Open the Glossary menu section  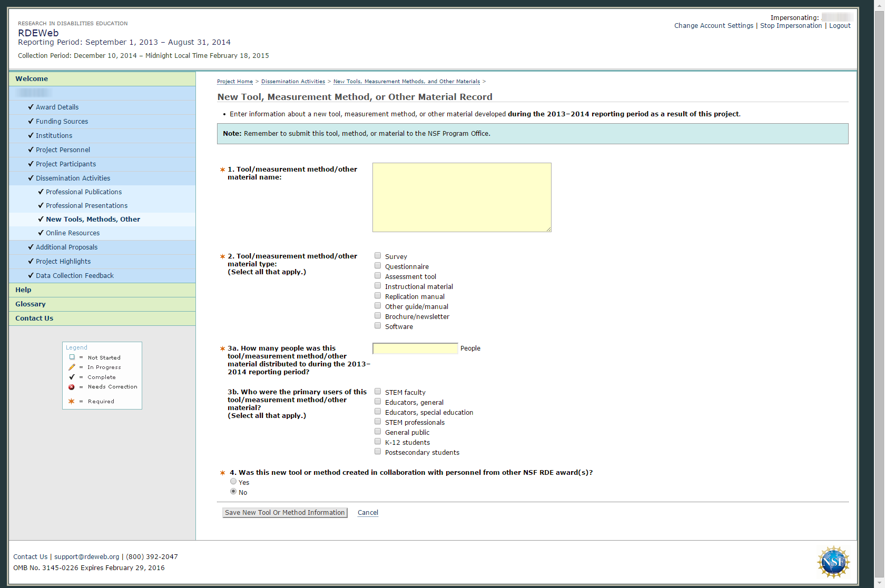(x=31, y=304)
